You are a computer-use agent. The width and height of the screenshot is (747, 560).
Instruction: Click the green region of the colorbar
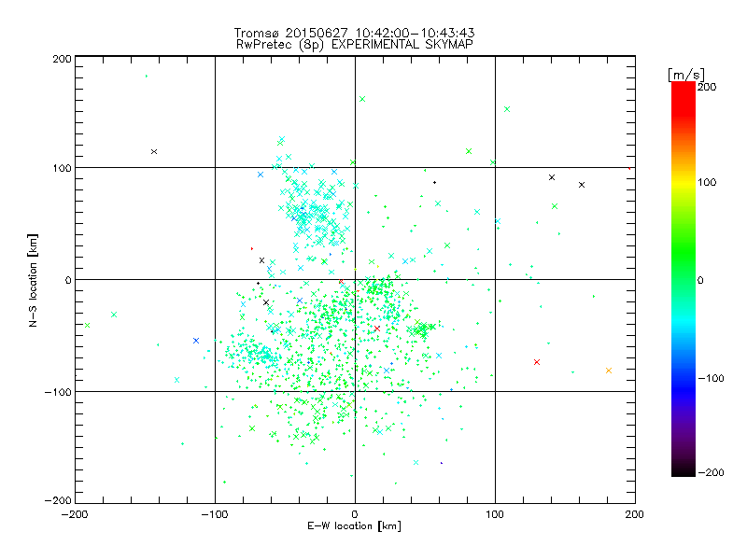[x=684, y=252]
